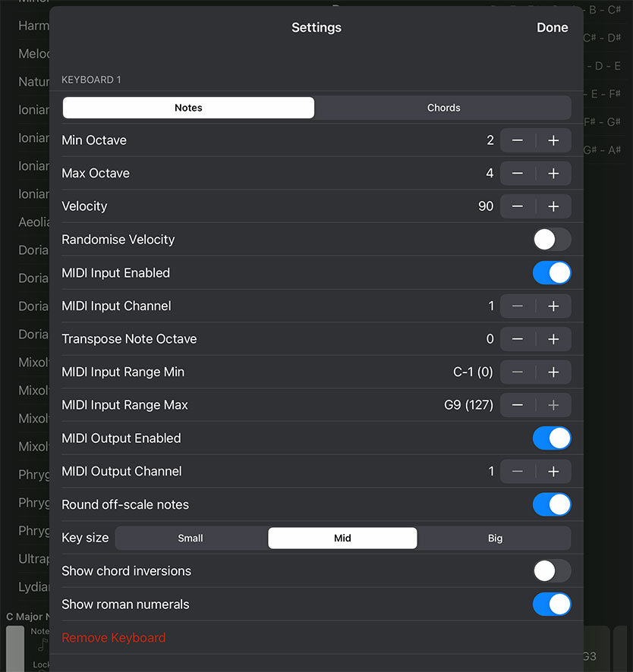Increase the Velocity from 90
This screenshot has height=672, width=633.
(553, 206)
